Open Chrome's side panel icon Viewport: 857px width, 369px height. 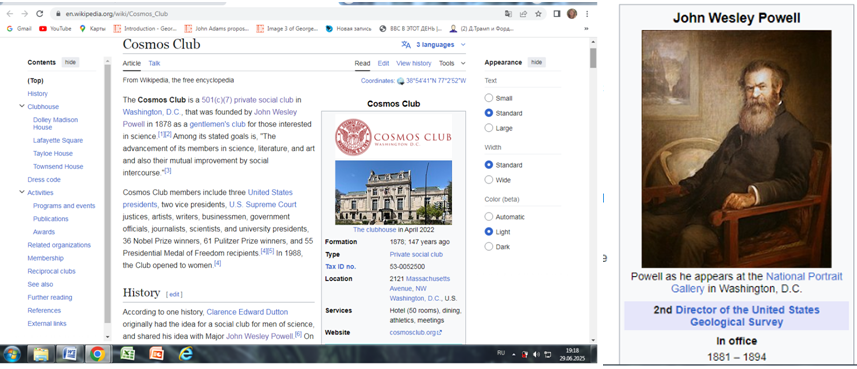557,14
